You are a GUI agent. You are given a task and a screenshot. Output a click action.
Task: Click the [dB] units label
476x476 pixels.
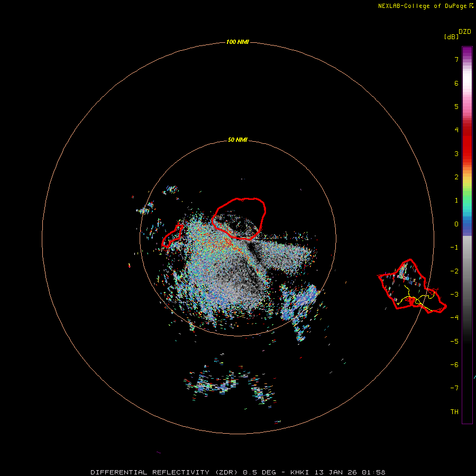click(x=452, y=37)
